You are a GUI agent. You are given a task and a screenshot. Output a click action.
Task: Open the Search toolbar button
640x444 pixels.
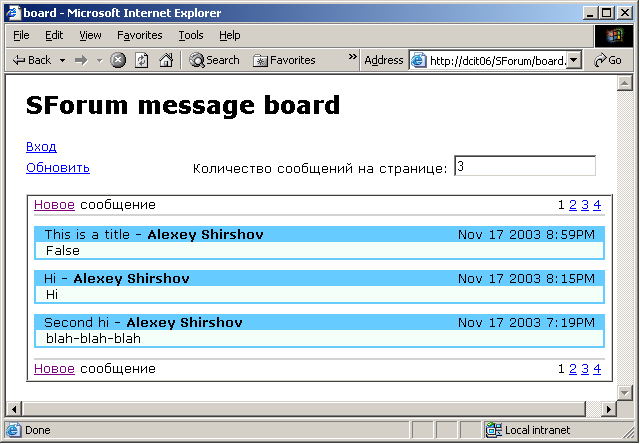(214, 60)
